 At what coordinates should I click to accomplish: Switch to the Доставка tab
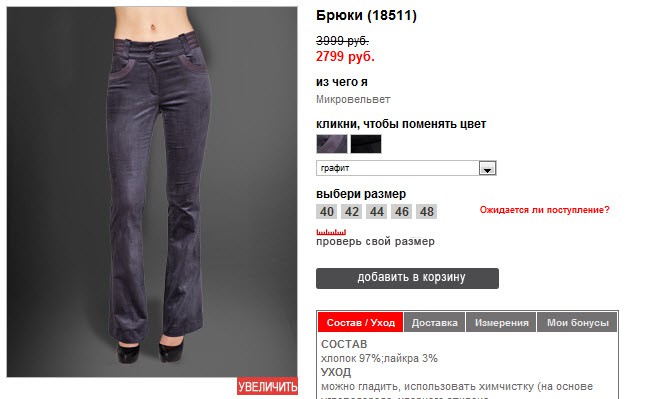click(434, 322)
